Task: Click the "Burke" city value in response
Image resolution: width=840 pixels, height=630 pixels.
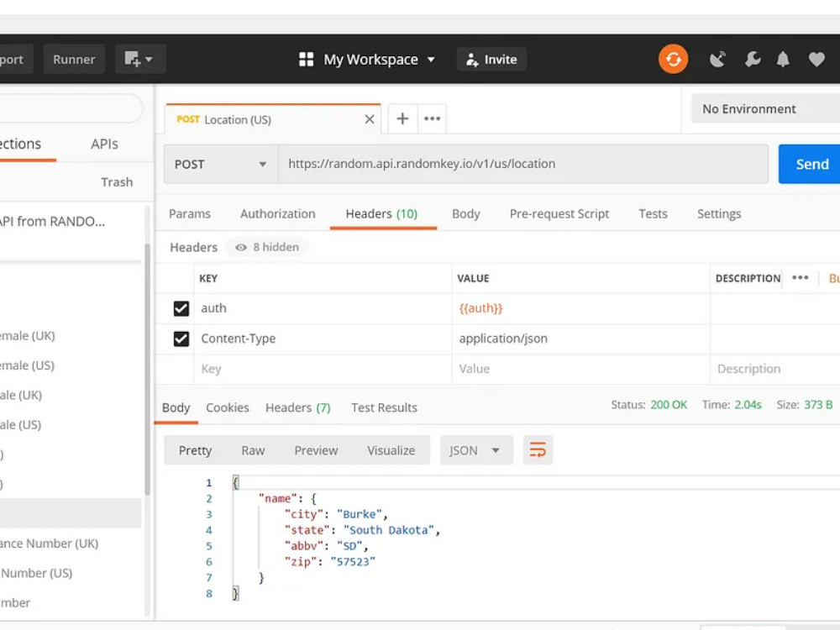Action: point(359,514)
